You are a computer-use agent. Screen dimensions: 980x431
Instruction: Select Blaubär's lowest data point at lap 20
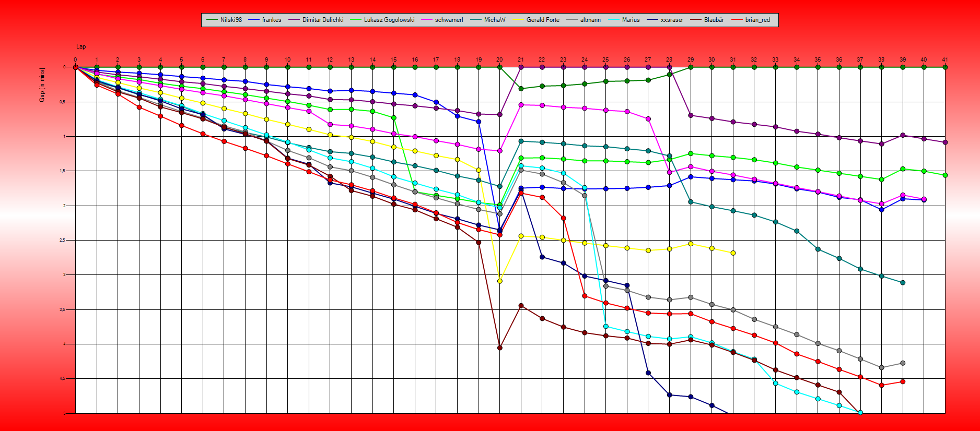tap(499, 348)
